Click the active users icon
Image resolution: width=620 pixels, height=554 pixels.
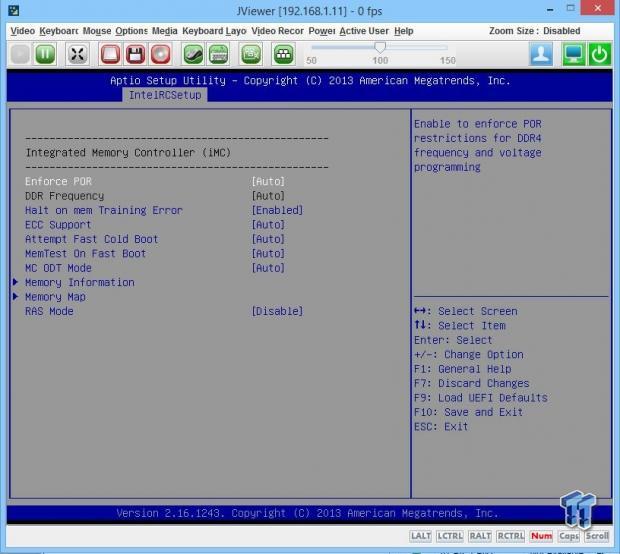pos(541,54)
